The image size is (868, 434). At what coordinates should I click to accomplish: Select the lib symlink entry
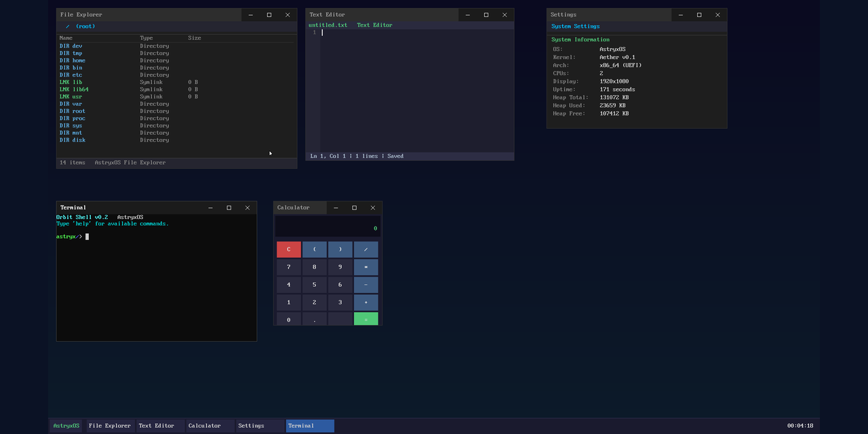coord(176,82)
